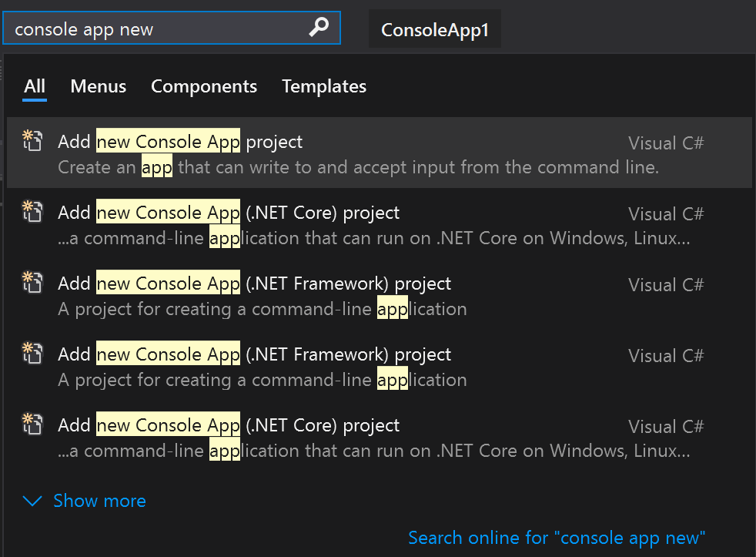Choose third result, Console App (.NET Framework) project
This screenshot has height=557, width=756.
pos(379,294)
